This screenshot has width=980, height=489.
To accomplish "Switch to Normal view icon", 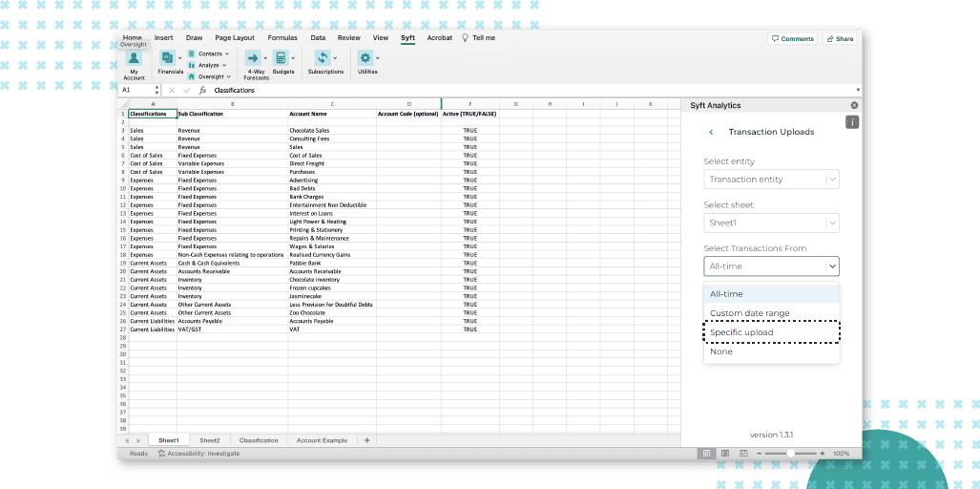I will pyautogui.click(x=707, y=454).
